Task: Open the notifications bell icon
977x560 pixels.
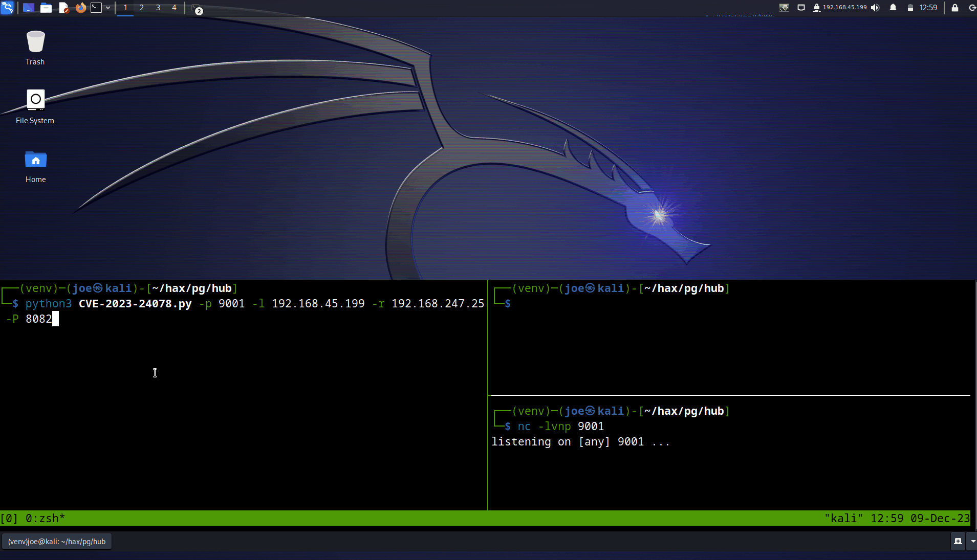Action: coord(893,8)
